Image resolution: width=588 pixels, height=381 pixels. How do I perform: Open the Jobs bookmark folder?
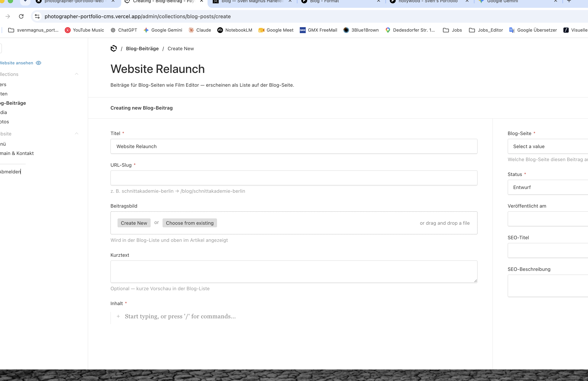click(452, 30)
